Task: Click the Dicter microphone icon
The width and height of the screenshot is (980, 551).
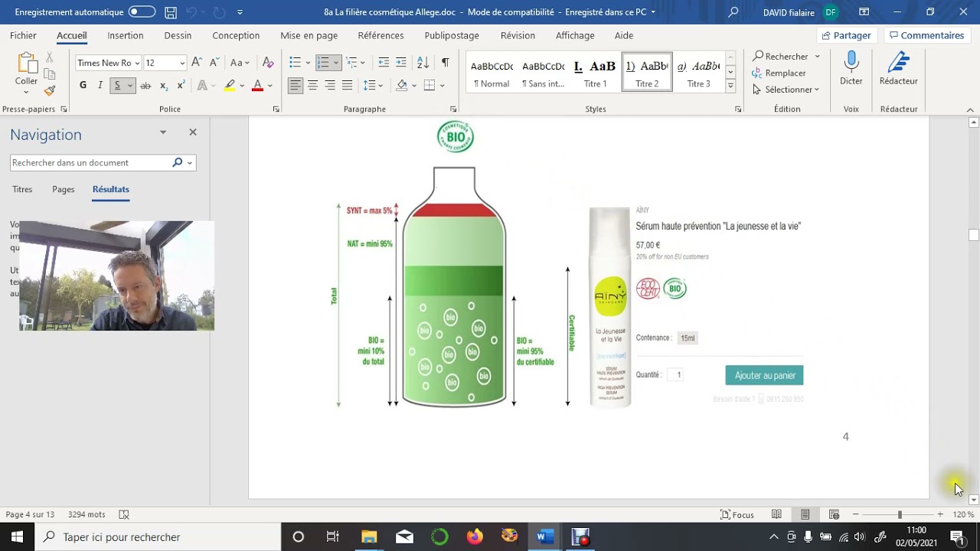Action: click(851, 63)
